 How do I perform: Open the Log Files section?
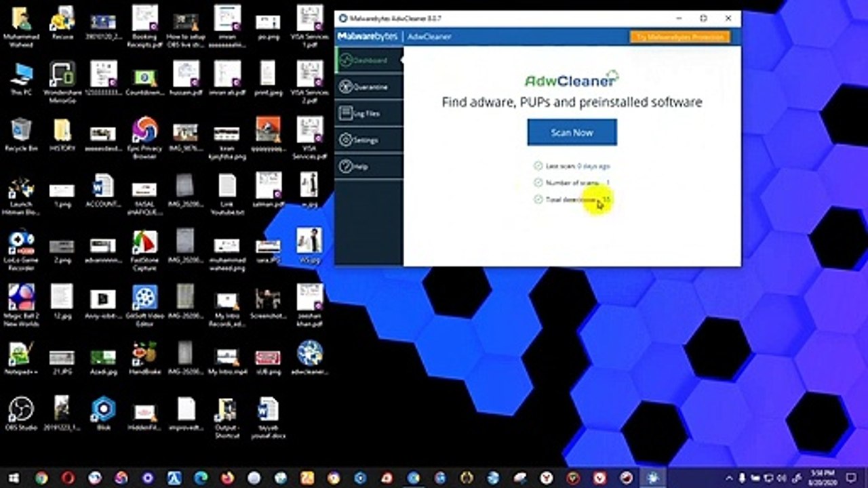pos(369,113)
